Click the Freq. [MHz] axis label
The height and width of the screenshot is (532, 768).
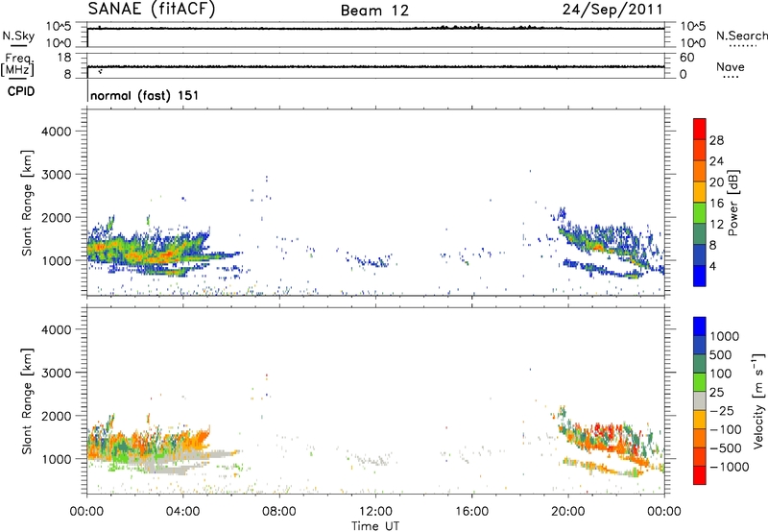[x=17, y=64]
